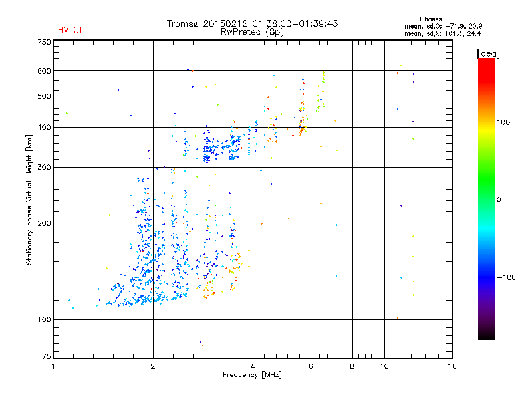Screen dimensions: 532x399
Task: Click the y-axis tick label '400'
Action: pos(44,127)
